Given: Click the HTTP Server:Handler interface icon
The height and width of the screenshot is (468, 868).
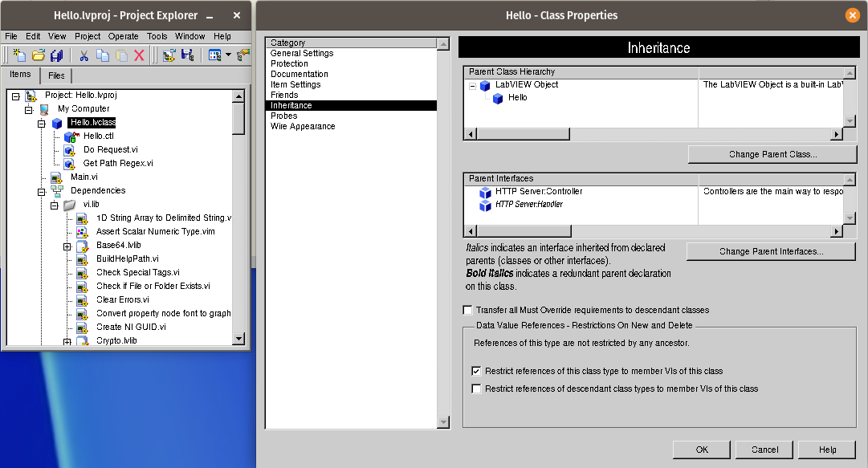Looking at the screenshot, I should (x=485, y=205).
